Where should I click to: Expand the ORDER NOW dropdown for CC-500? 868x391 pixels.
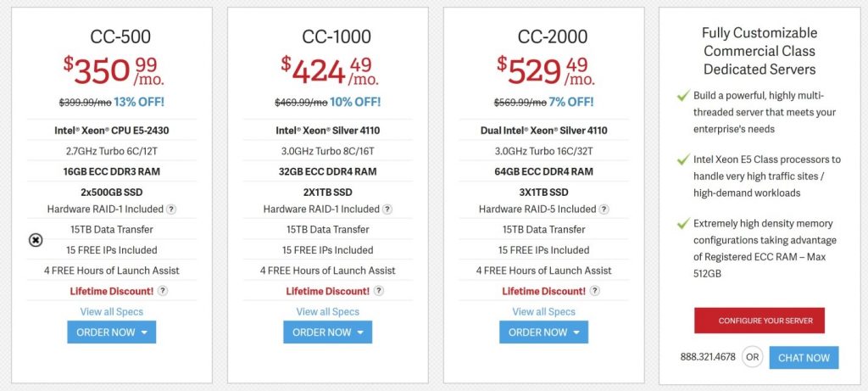coord(112,332)
